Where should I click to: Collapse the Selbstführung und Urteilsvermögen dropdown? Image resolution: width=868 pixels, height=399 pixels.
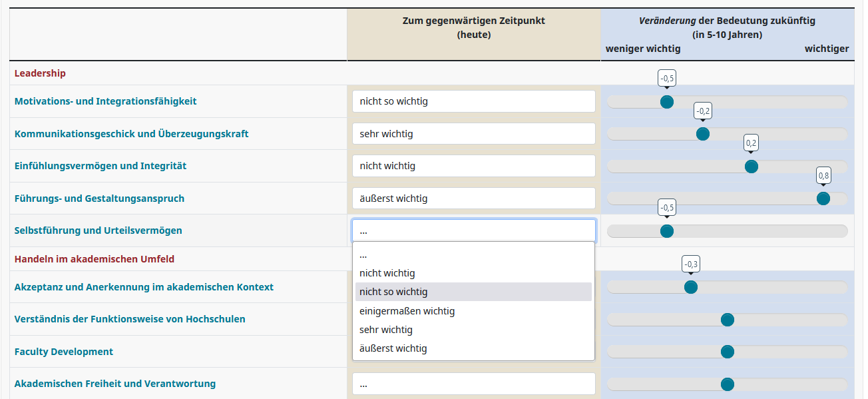pyautogui.click(x=473, y=230)
